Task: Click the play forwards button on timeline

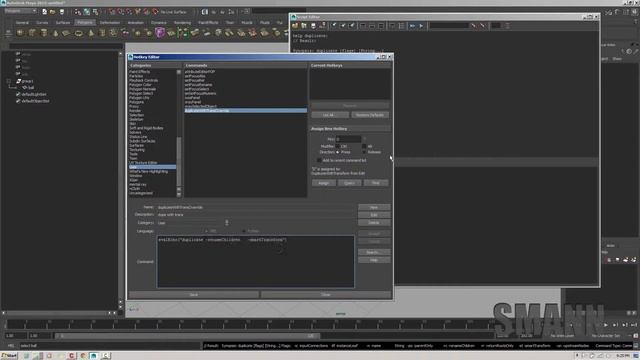Action: tap(606, 325)
